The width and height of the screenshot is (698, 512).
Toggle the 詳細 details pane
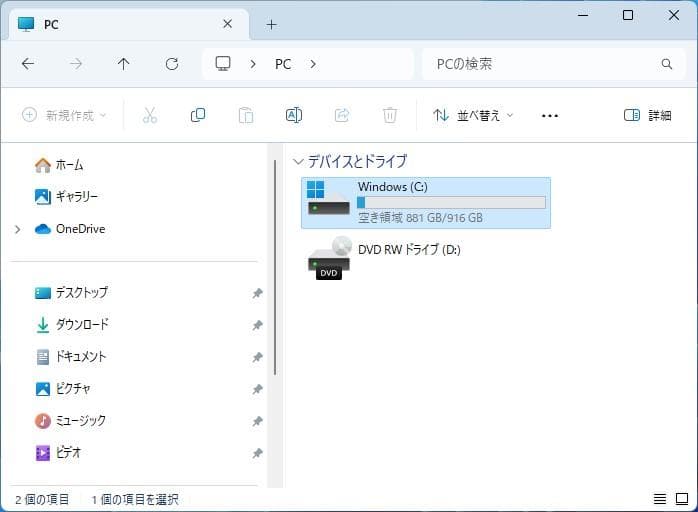[648, 115]
